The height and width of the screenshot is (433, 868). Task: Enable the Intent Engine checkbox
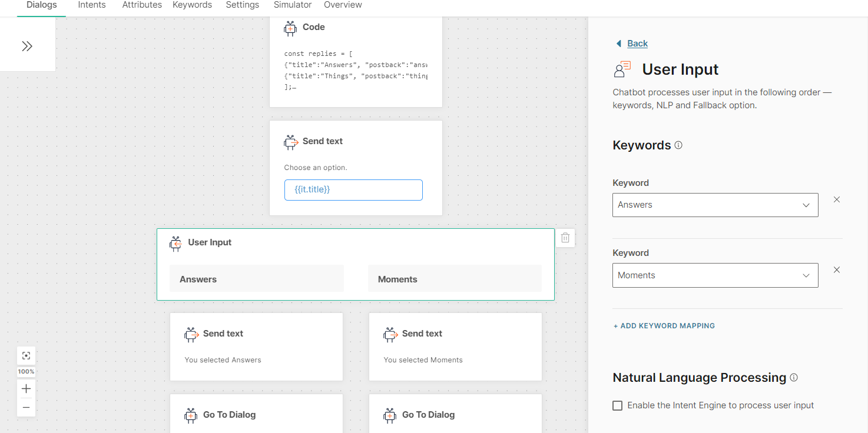[x=618, y=405]
